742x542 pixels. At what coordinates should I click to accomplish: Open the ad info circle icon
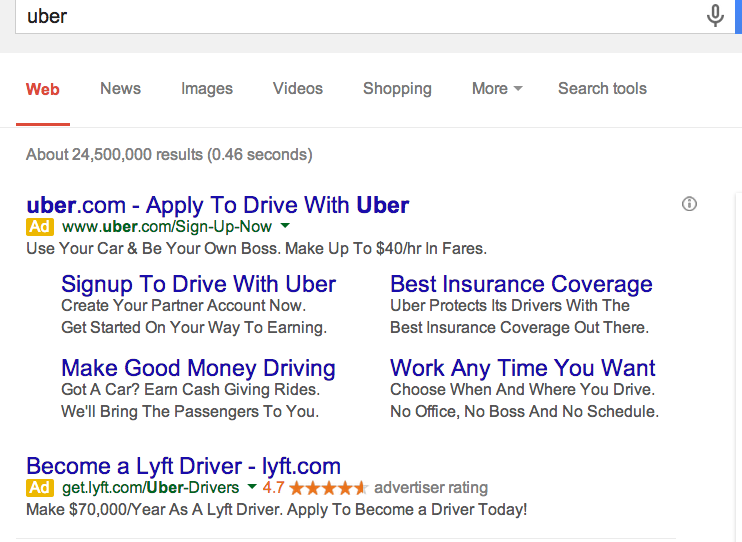[x=689, y=204]
